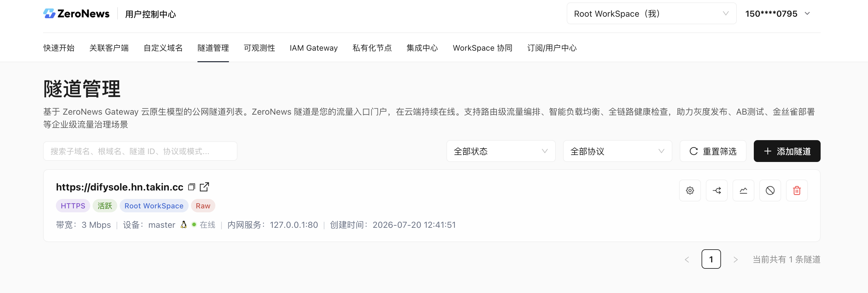Open the 自定义域名 tab

163,48
